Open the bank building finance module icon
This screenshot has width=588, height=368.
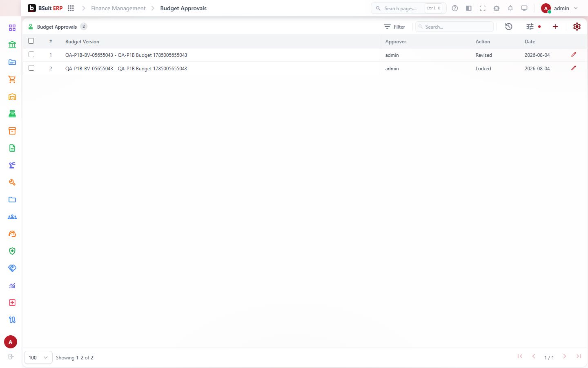click(12, 45)
